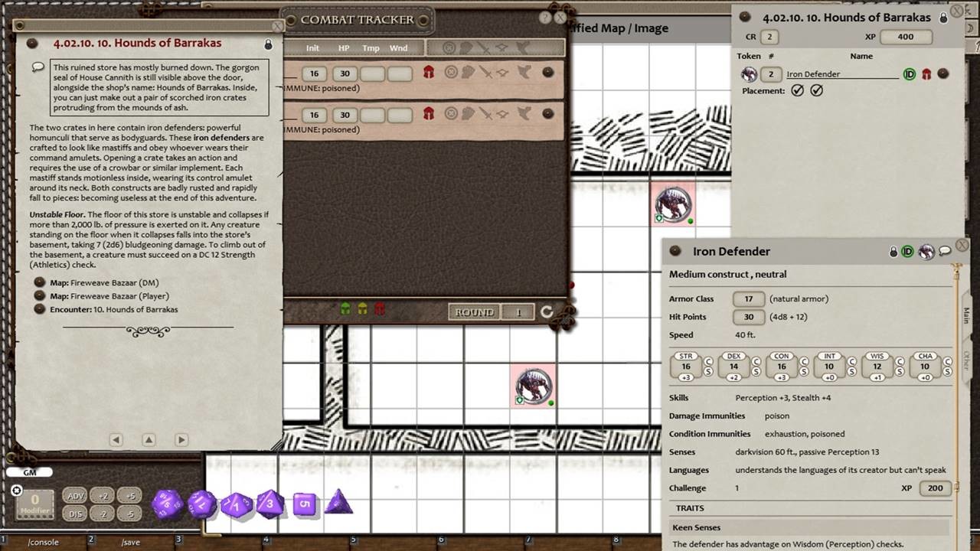Toggle the encounter's ID identification icon
980x551 pixels.
[909, 74]
